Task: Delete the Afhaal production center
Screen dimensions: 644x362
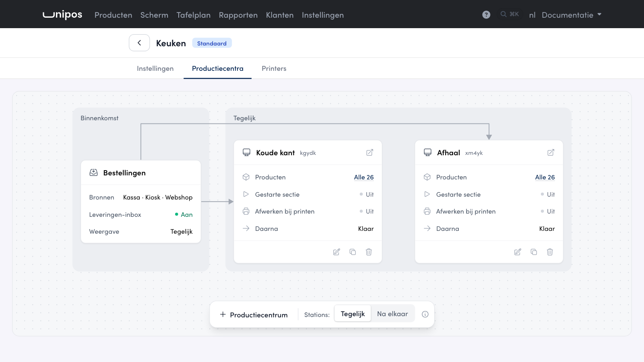Action: coord(550,252)
